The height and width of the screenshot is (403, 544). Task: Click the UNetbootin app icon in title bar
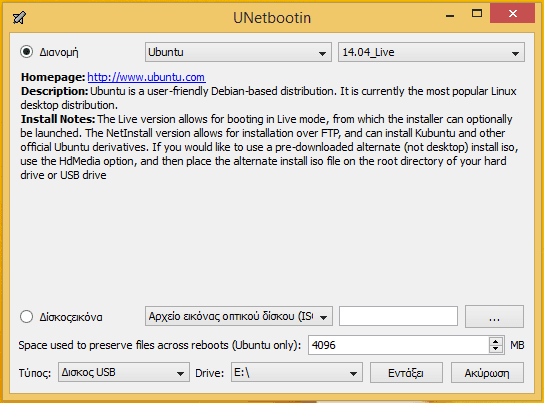(x=19, y=17)
